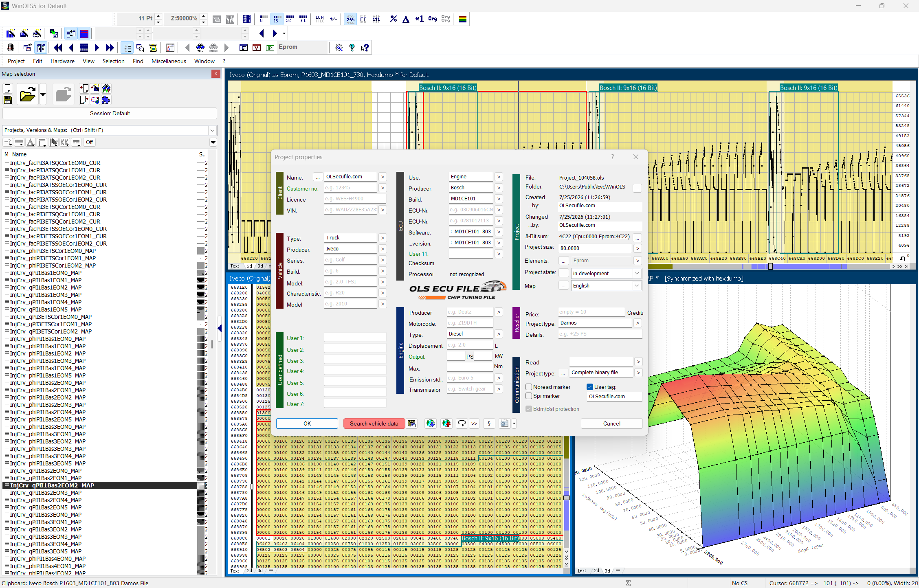The width and height of the screenshot is (919, 588).
Task: Enable the Noread marker checkbox
Action: coord(529,387)
